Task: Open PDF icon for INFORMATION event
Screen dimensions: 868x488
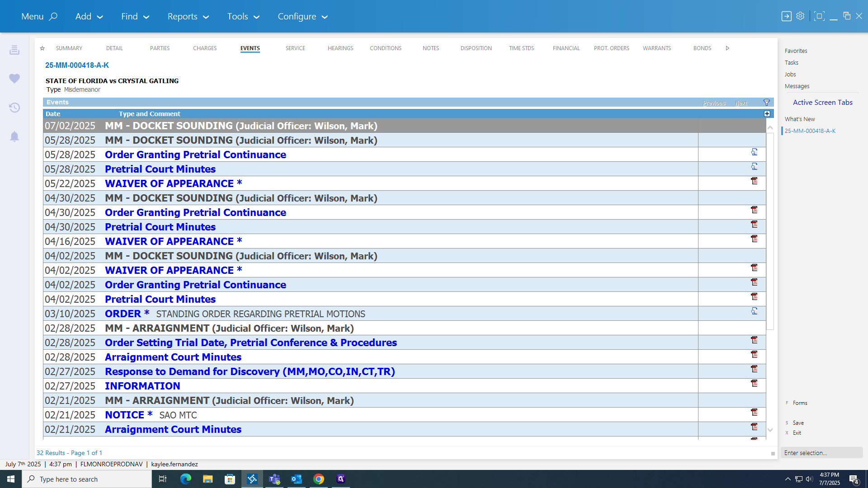Action: [754, 383]
